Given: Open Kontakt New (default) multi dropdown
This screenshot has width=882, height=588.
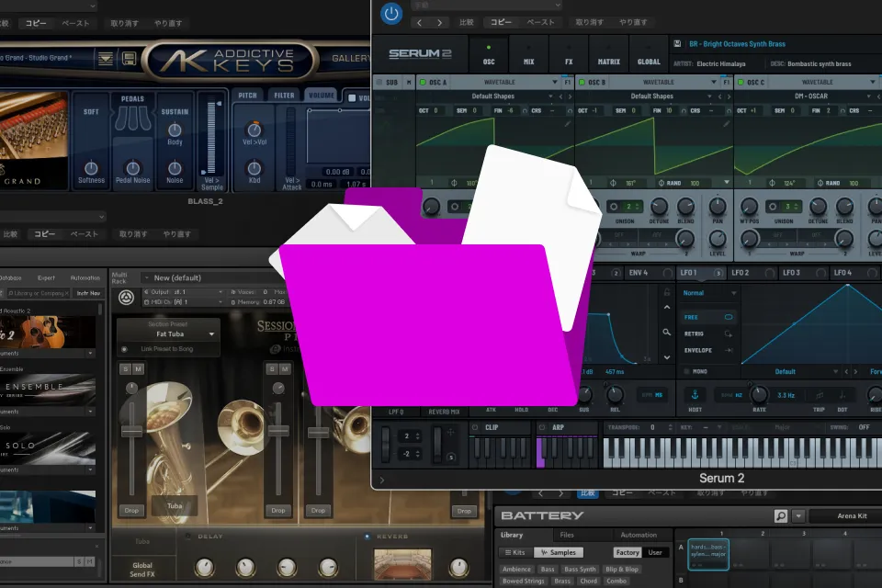Looking at the screenshot, I should click(x=147, y=278).
